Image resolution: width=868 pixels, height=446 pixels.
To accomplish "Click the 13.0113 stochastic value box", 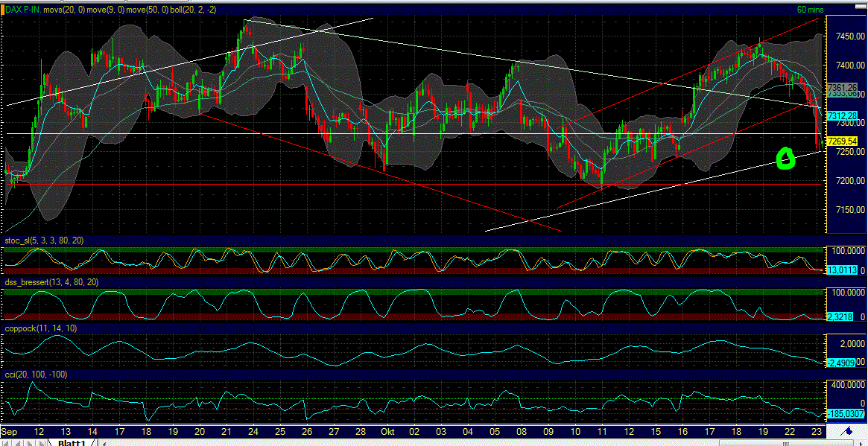I will pyautogui.click(x=843, y=270).
